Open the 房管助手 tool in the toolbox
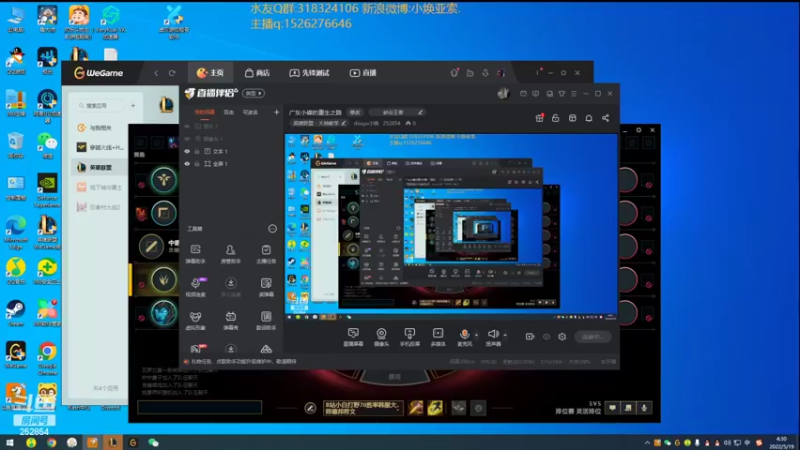This screenshot has width=800, height=450. click(231, 254)
